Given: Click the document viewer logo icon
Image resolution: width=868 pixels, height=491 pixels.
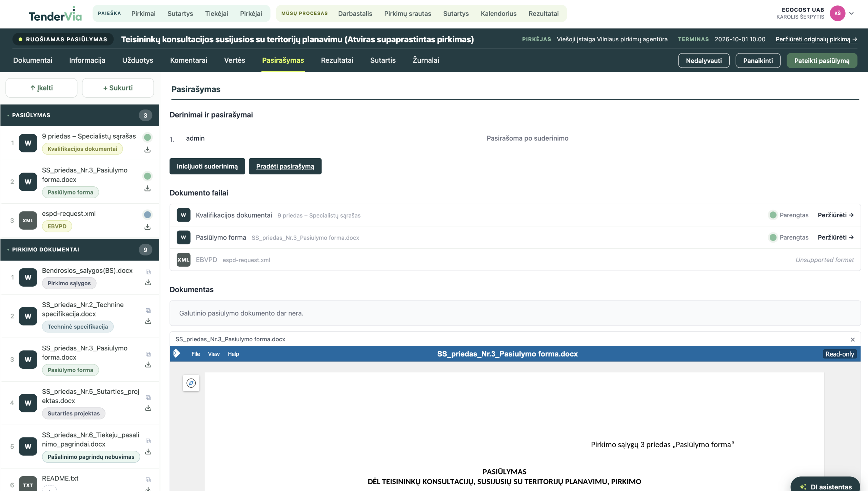Looking at the screenshot, I should [x=177, y=353].
